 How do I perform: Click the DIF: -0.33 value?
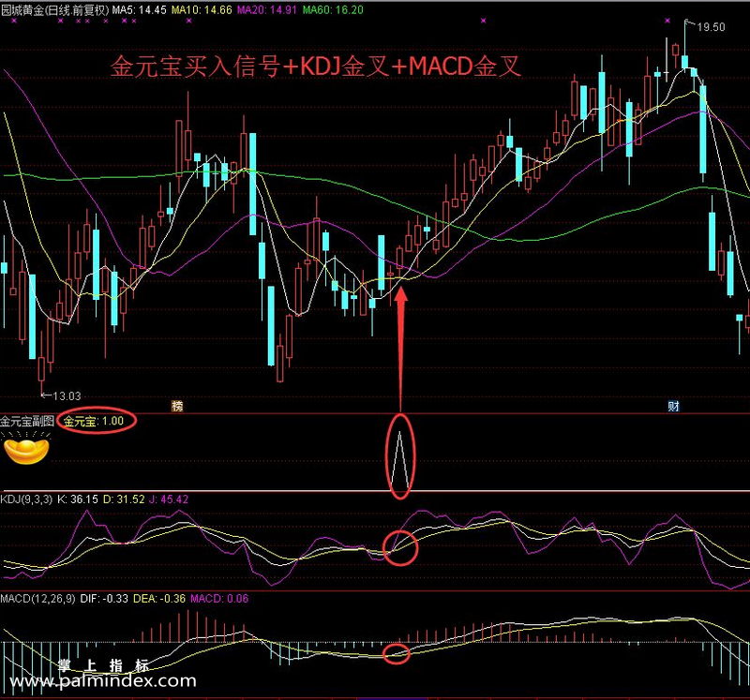coord(104,599)
